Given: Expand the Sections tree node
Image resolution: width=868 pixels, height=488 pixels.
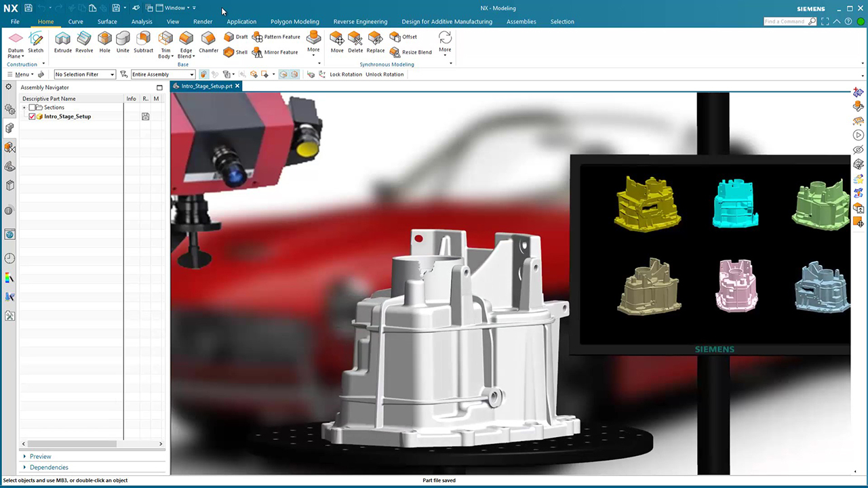Looking at the screenshot, I should [24, 108].
